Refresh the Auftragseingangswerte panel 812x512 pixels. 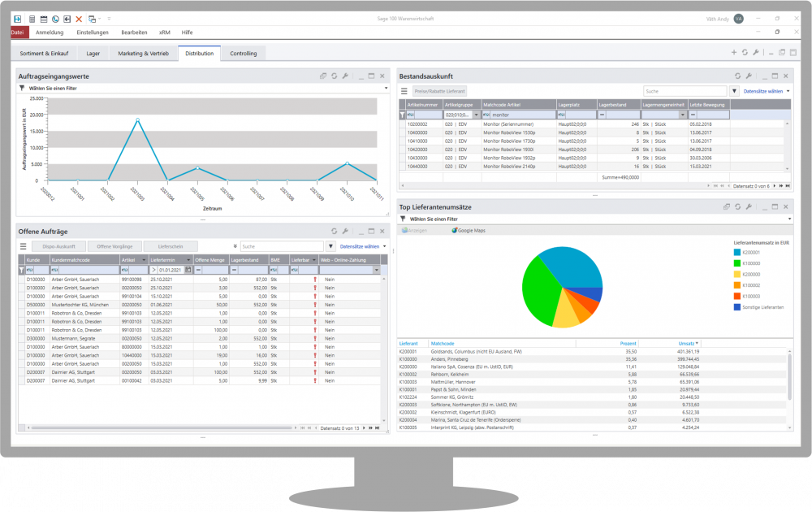[334, 76]
